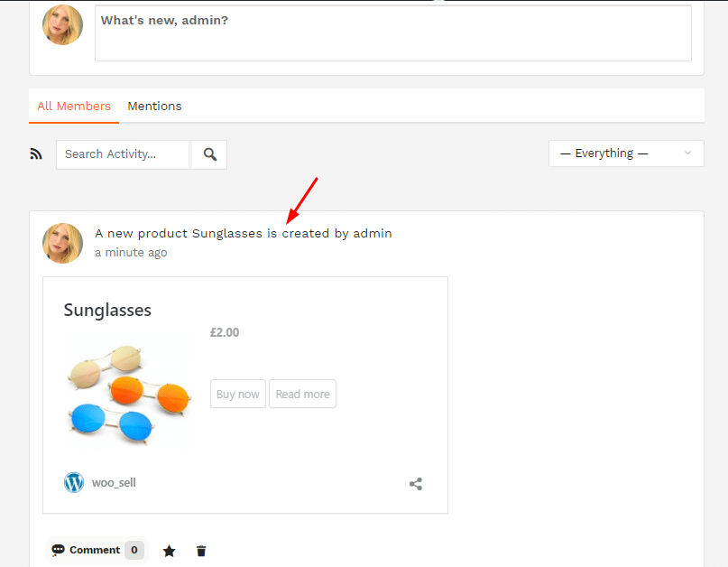
Task: Open the Everything filter dropdown
Action: [626, 153]
